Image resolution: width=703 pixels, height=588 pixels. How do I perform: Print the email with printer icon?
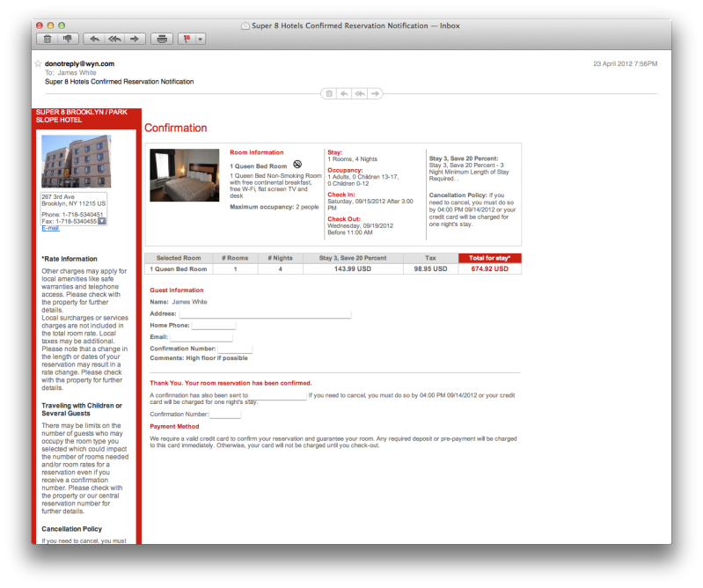[x=162, y=39]
